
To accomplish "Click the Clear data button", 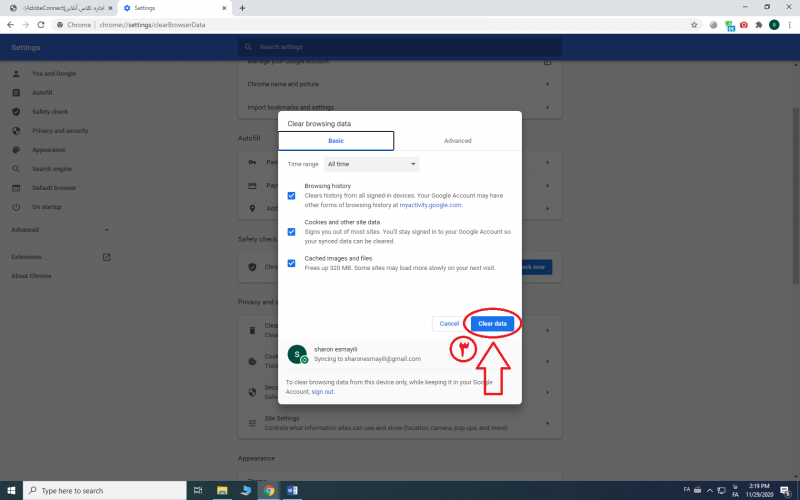I will coord(492,323).
